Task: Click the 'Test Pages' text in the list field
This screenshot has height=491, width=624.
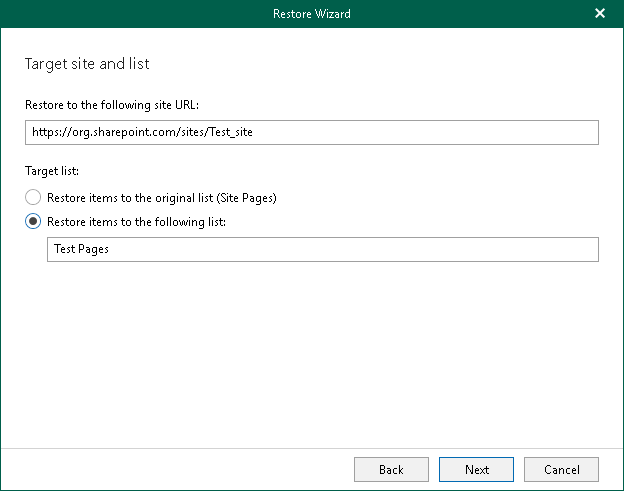Action: pos(82,249)
